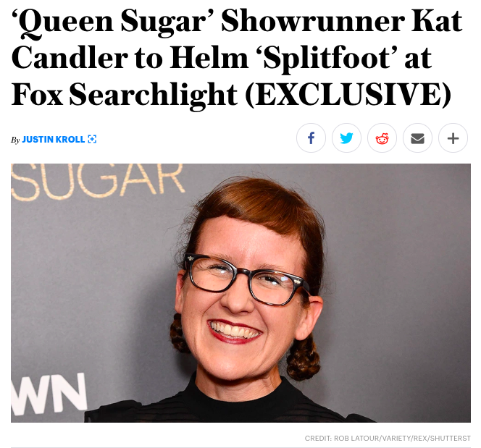Click '(EXCLUSIVE)' tag in the headline

[348, 94]
